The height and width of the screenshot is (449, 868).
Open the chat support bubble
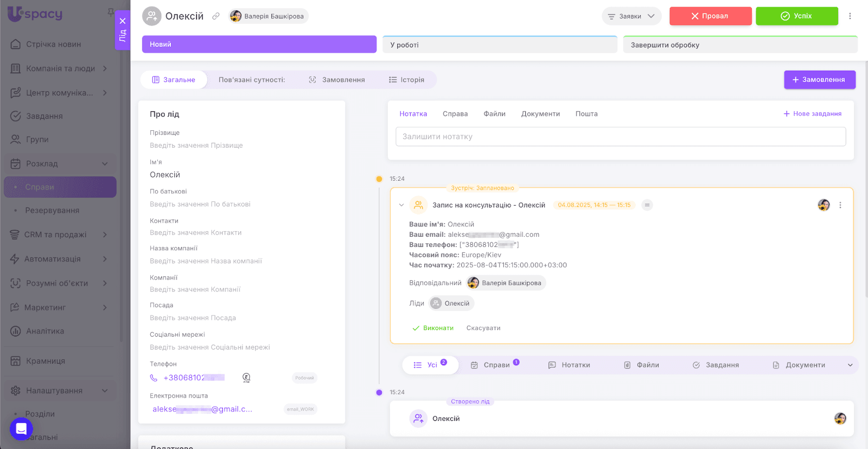click(x=21, y=429)
